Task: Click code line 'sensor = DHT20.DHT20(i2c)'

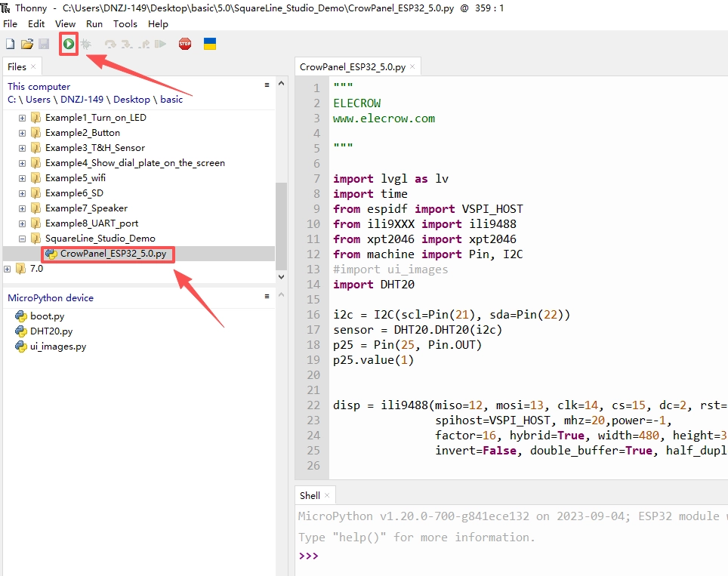Action: [418, 330]
